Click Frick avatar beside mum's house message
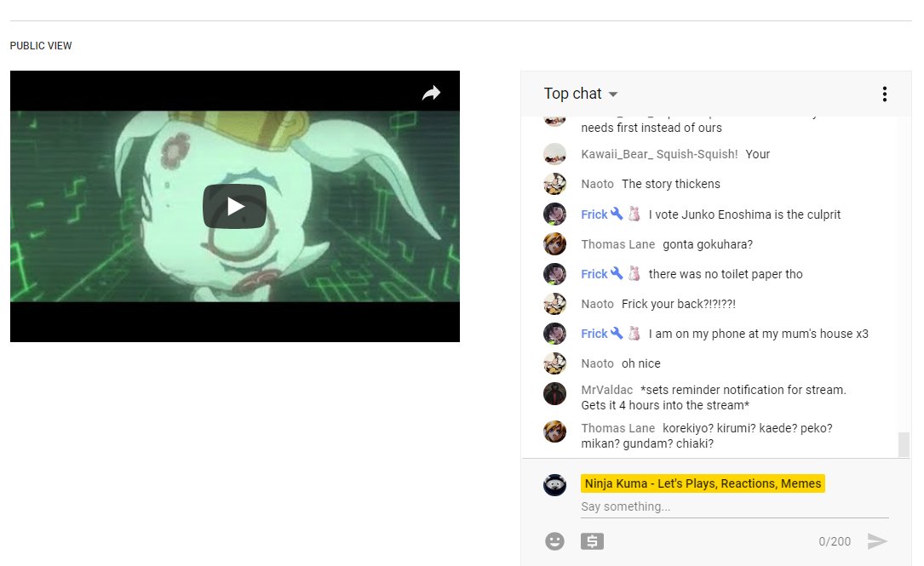This screenshot has width=924, height=566. 554,334
